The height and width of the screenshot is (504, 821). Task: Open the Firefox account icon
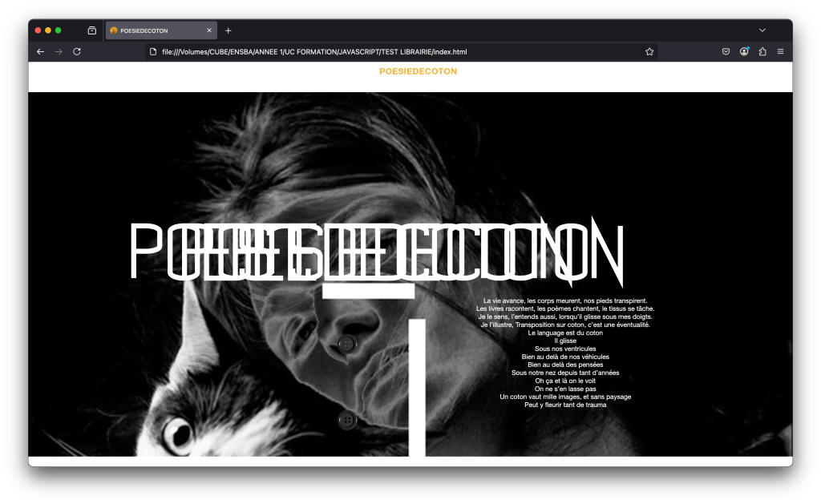(744, 51)
